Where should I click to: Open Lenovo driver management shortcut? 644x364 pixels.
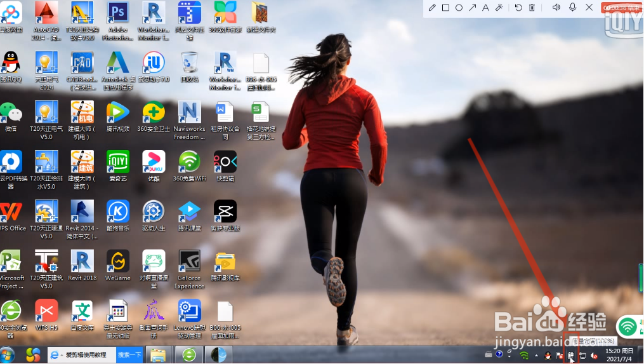tap(189, 319)
